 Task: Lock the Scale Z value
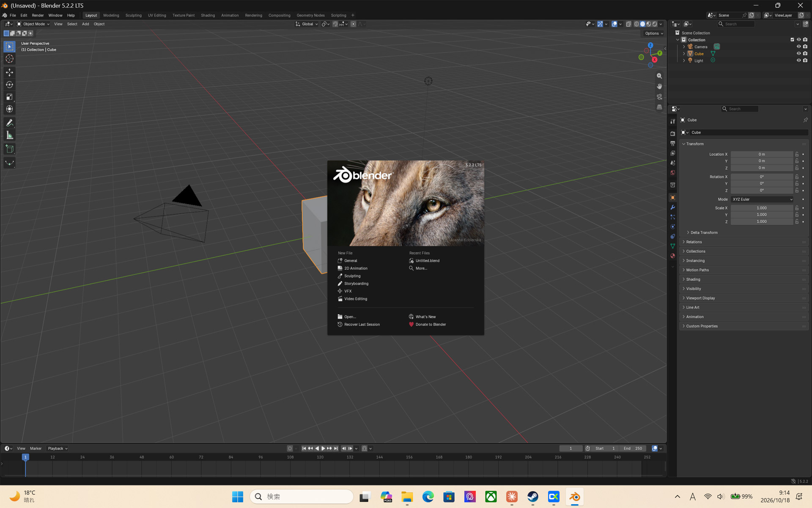point(797,221)
